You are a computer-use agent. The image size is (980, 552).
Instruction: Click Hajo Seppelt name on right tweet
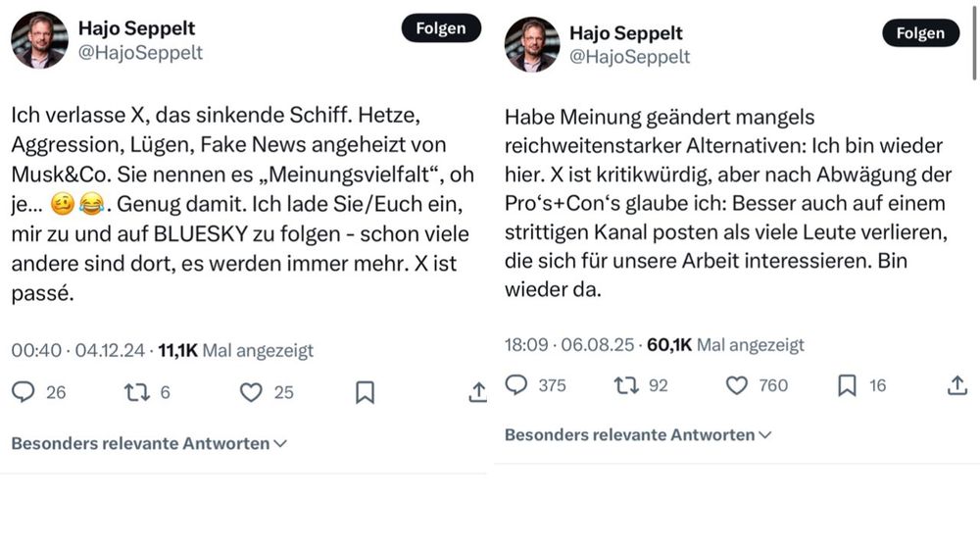[626, 34]
